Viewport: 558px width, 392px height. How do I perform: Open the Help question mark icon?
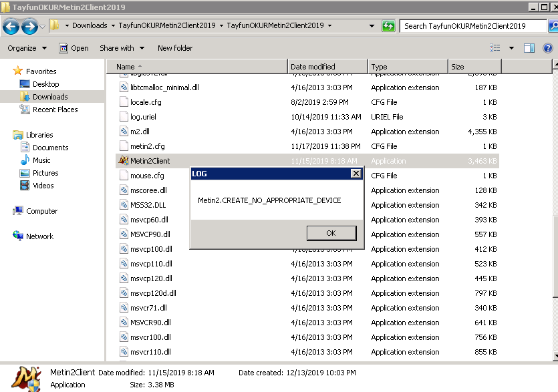coord(548,48)
